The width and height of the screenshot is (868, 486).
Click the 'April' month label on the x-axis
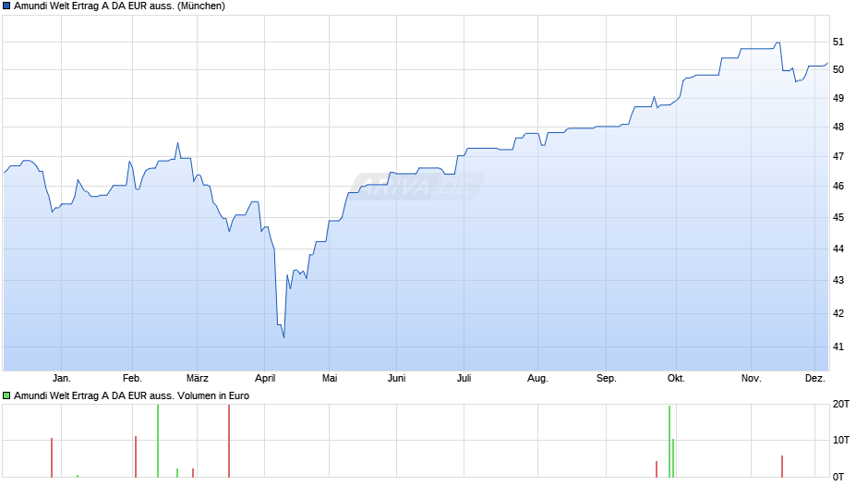tap(265, 378)
